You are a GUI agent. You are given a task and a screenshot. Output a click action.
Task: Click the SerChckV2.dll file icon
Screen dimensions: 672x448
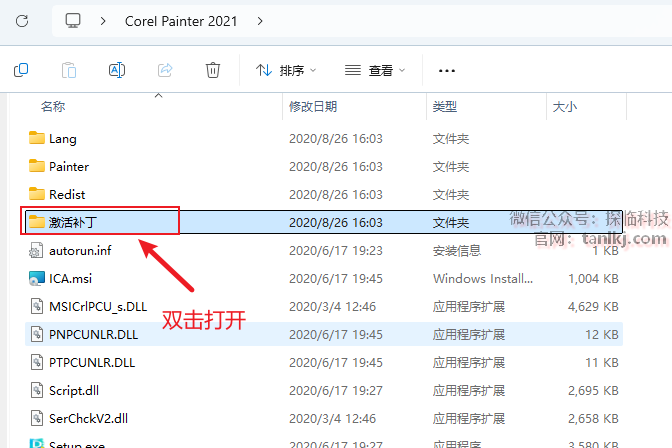click(37, 418)
